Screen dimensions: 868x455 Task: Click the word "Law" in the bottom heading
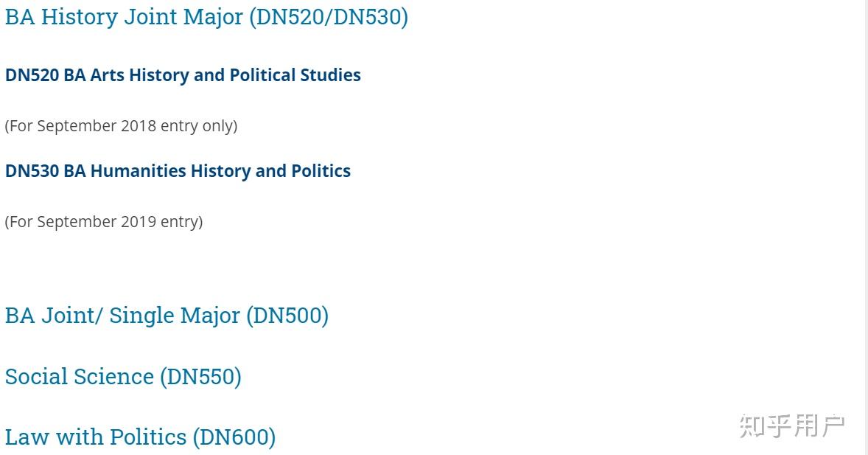point(27,437)
